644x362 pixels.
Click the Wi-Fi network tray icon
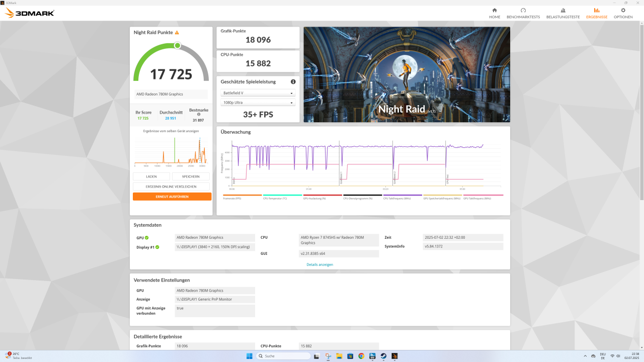coord(612,356)
